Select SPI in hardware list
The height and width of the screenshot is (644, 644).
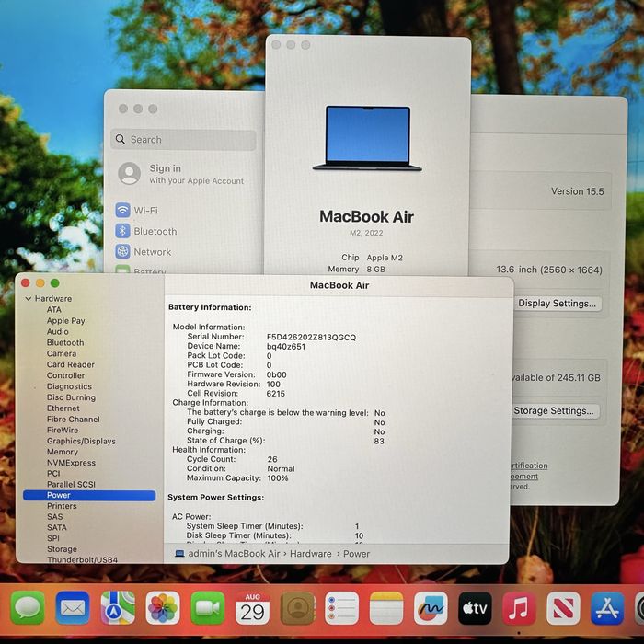(53, 538)
